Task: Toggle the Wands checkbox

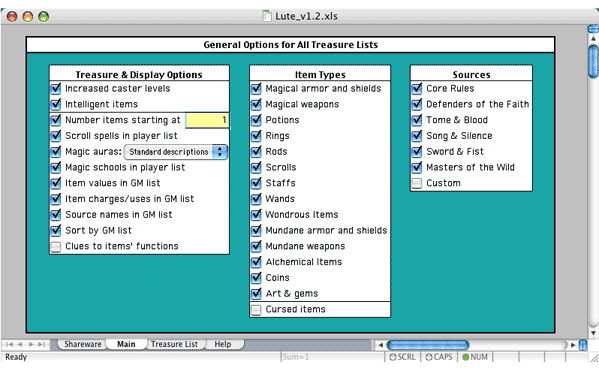Action: click(x=256, y=198)
